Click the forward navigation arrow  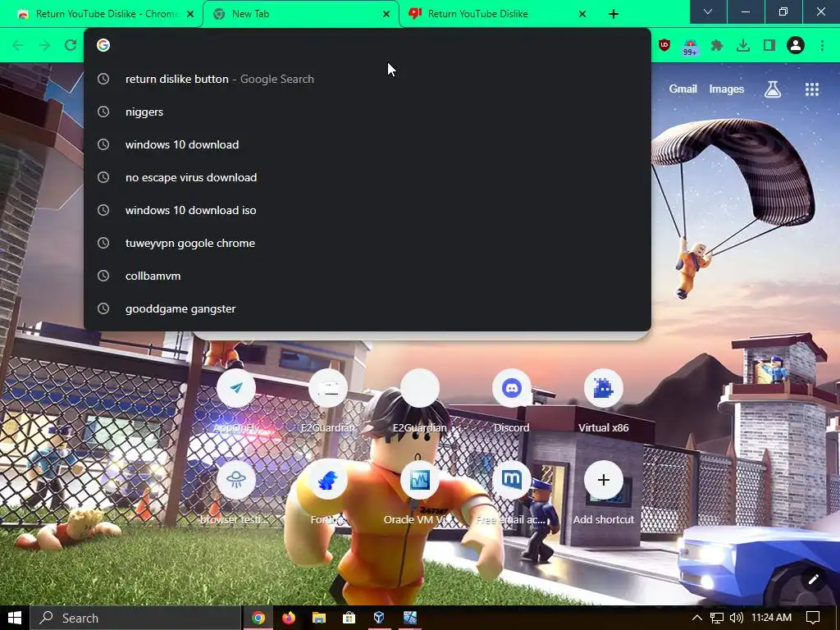pyautogui.click(x=44, y=46)
